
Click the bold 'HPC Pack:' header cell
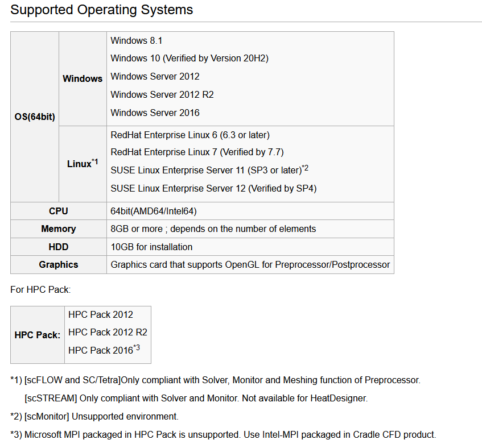38,335
